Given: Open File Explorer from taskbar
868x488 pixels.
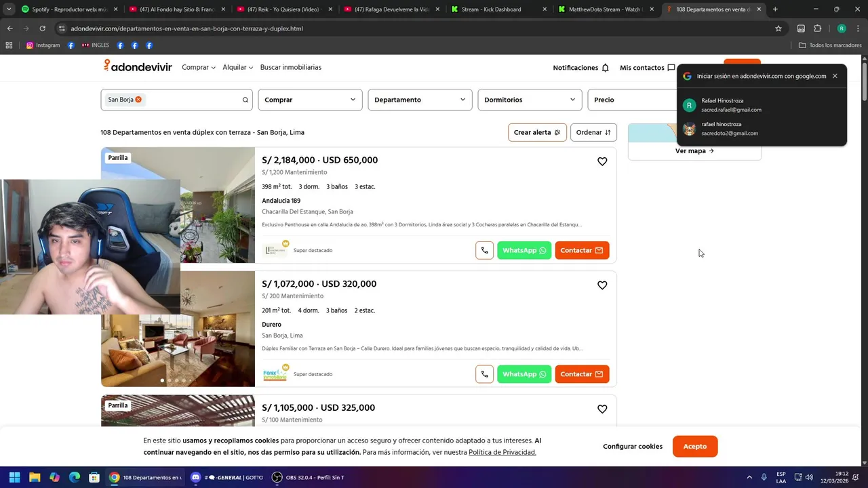Looking at the screenshot, I should [x=35, y=477].
